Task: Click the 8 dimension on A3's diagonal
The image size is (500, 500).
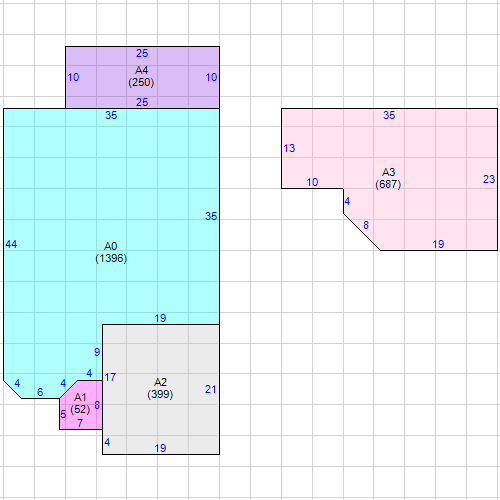Action: (366, 225)
